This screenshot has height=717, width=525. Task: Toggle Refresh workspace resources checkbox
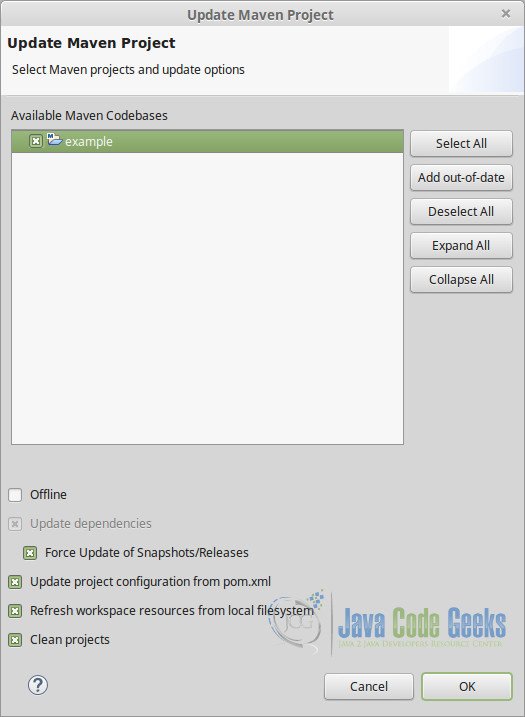[15, 611]
